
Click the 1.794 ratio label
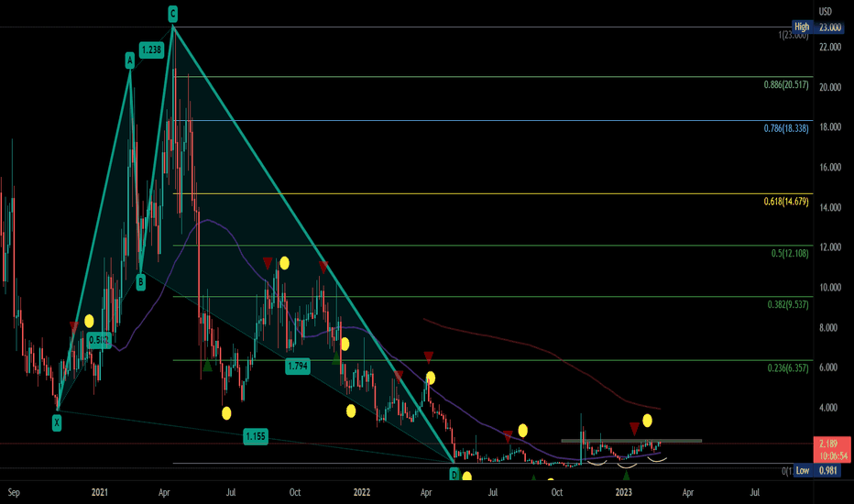click(298, 367)
